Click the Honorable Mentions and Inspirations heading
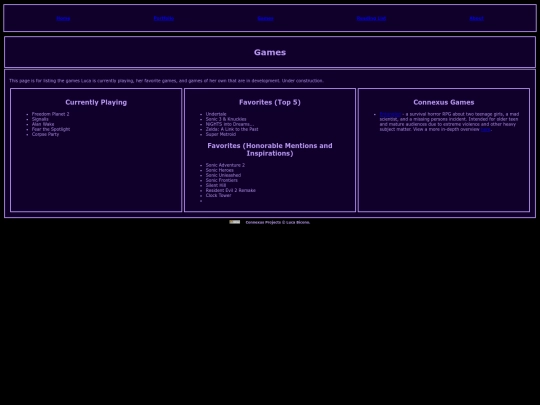 click(270, 149)
